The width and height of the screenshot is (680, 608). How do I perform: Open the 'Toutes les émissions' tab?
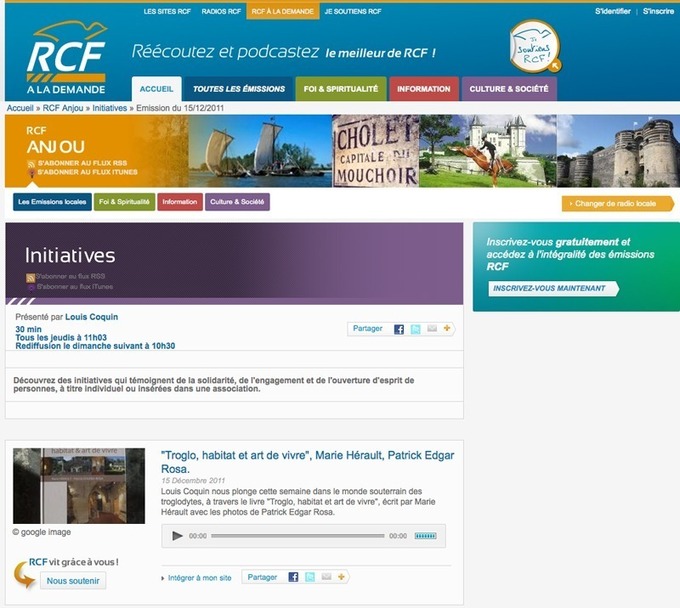pyautogui.click(x=239, y=89)
